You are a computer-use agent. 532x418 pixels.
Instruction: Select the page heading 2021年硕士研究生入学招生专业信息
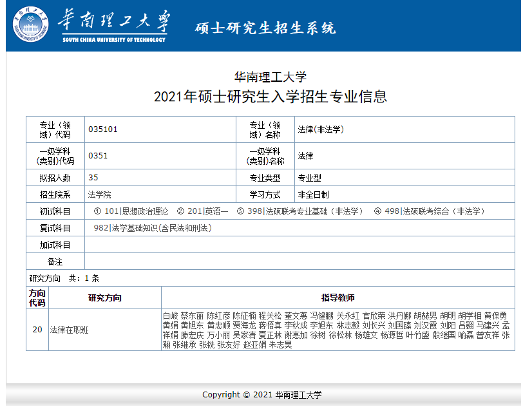[271, 97]
